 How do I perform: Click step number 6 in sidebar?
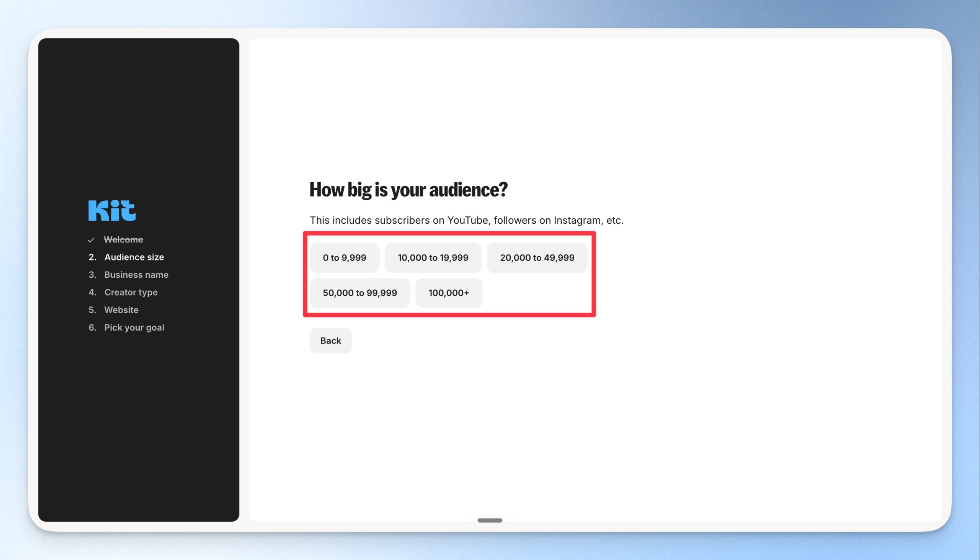pos(92,328)
